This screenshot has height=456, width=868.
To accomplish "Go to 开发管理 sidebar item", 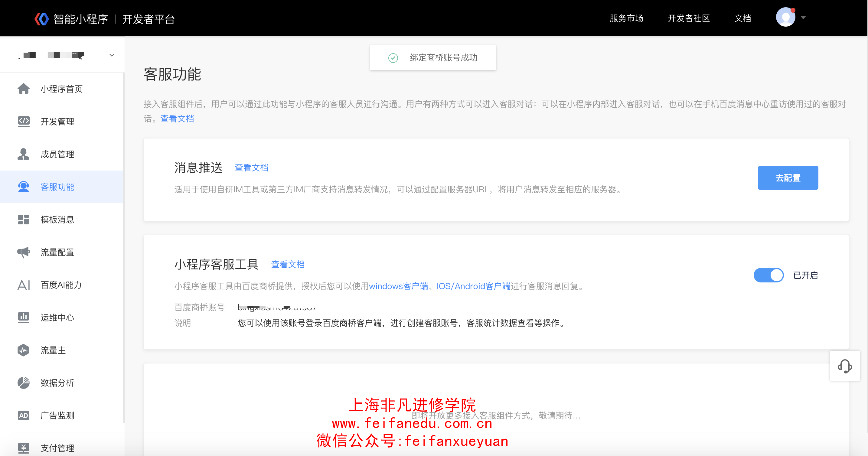I will tap(62, 122).
